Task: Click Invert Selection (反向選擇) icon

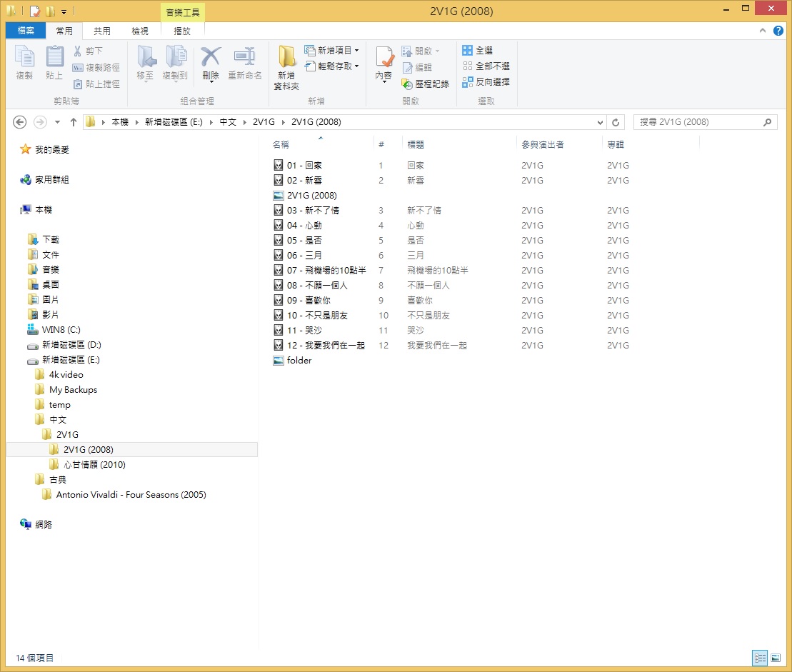Action: 468,82
